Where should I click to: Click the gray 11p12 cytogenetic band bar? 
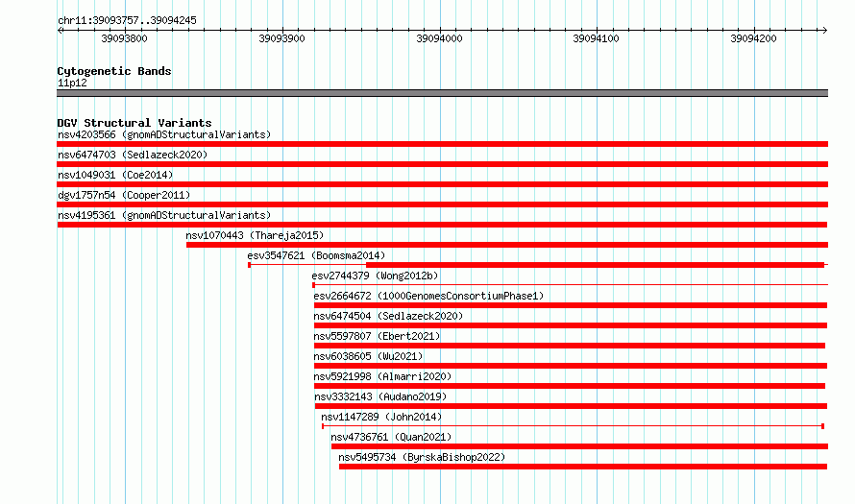tap(442, 93)
